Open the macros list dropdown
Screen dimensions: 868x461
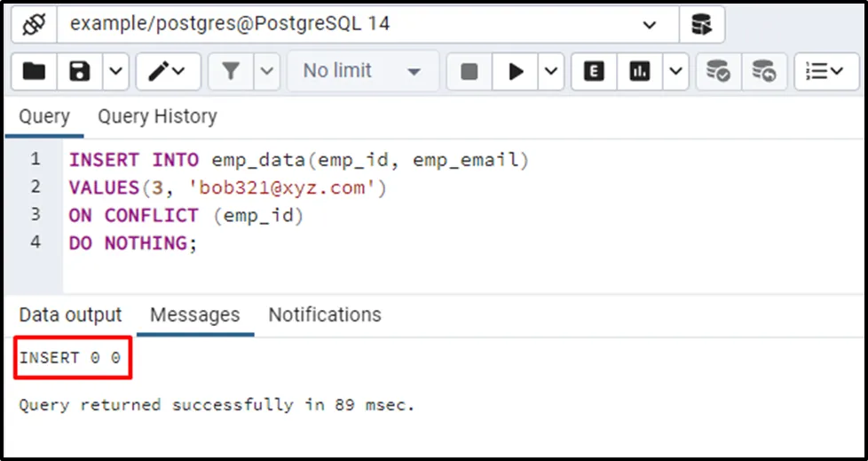825,71
